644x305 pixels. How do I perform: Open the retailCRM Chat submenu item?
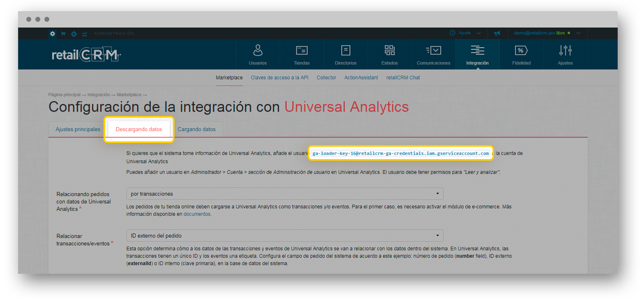point(403,77)
